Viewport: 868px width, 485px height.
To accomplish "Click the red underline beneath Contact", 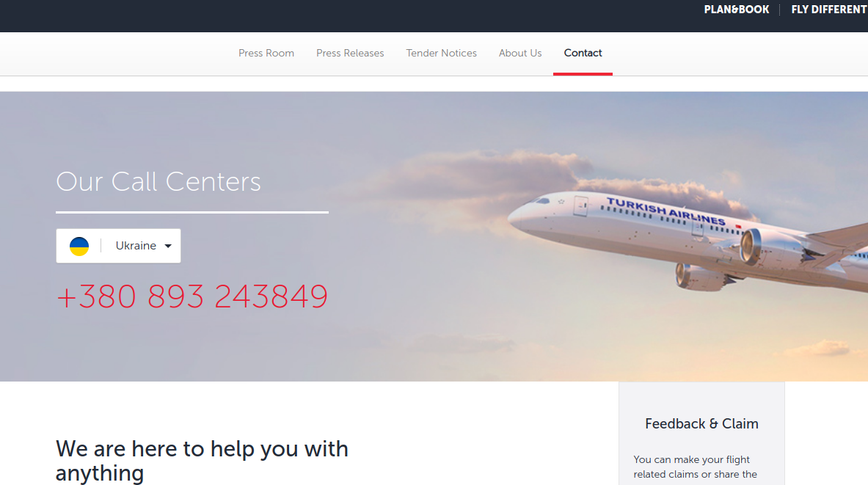I will pyautogui.click(x=583, y=73).
